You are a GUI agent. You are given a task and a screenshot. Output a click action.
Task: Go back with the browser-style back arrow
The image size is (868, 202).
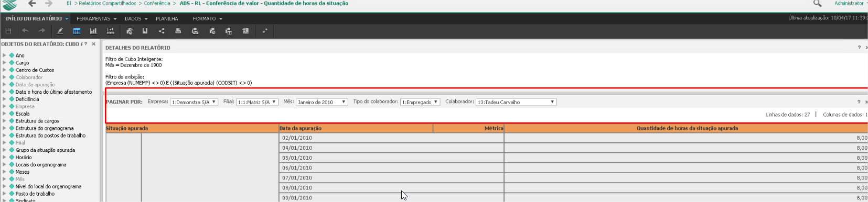coord(32,4)
